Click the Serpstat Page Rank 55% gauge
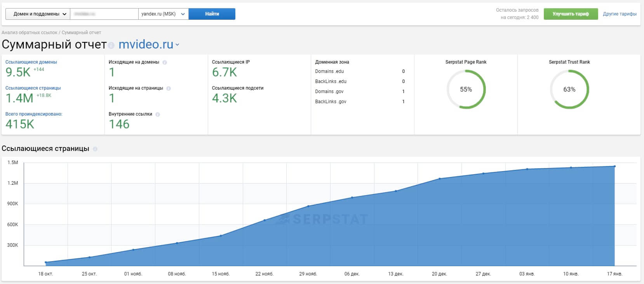The height and width of the screenshot is (284, 644). (x=466, y=89)
